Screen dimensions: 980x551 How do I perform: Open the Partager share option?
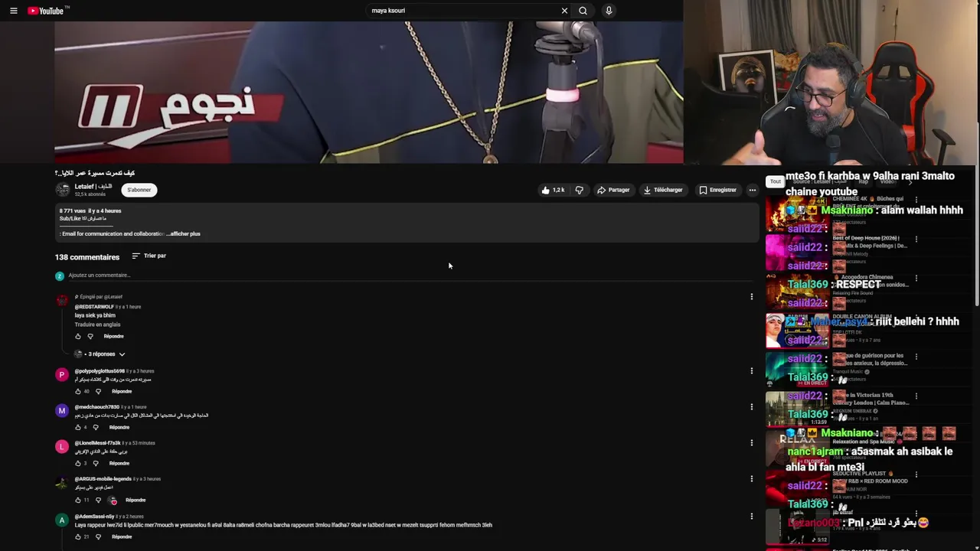coord(613,190)
